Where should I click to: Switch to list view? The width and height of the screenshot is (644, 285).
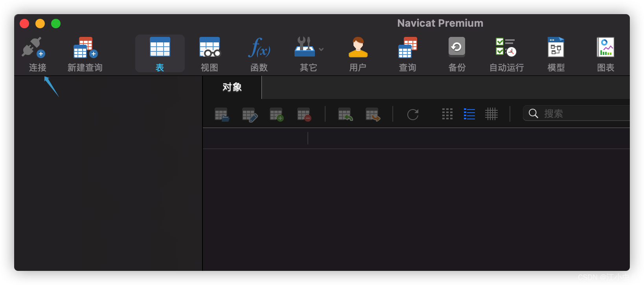pos(469,114)
